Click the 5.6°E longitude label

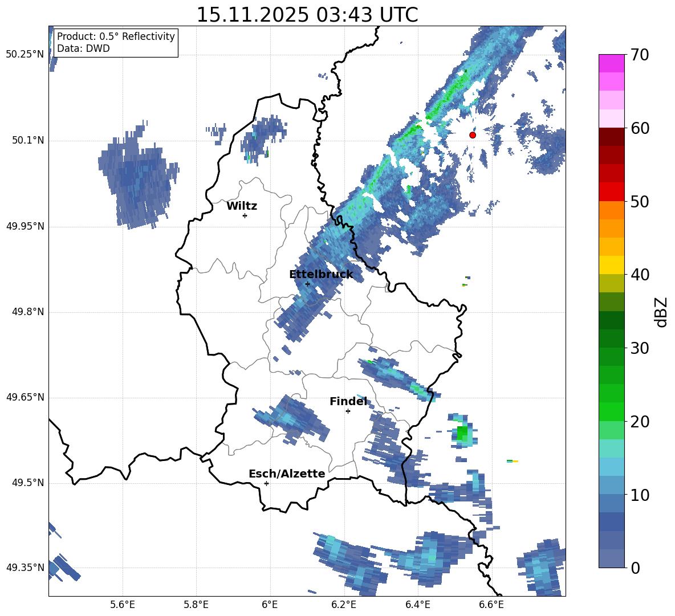pos(123,605)
